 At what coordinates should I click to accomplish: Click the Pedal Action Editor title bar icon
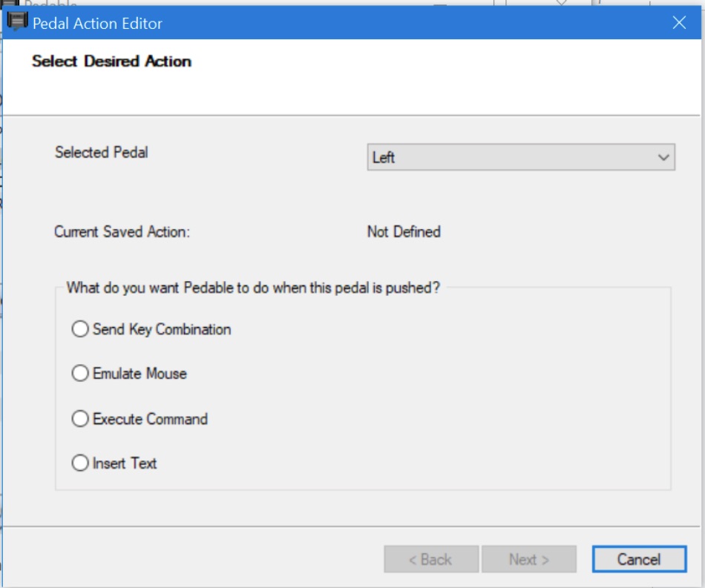click(16, 22)
